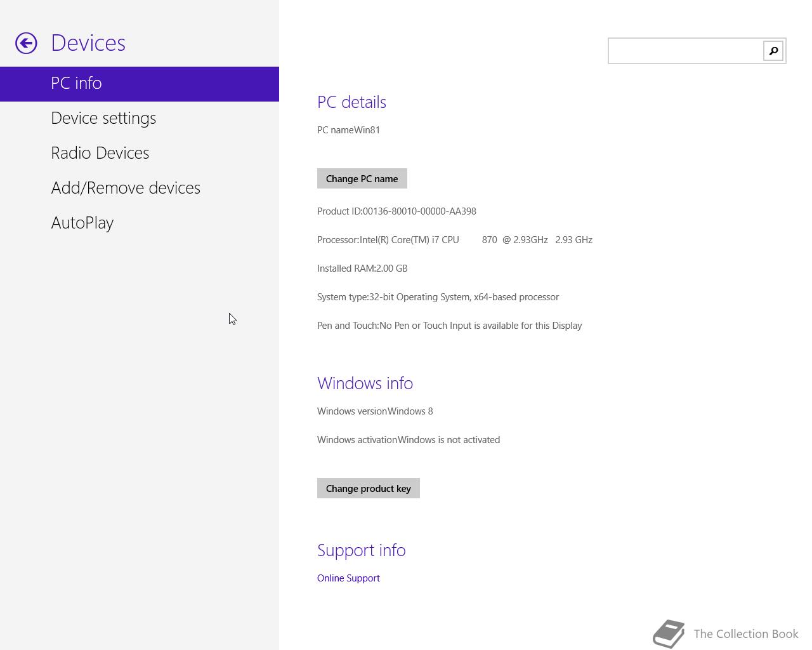Image resolution: width=812 pixels, height=650 pixels.
Task: Select the PC info menu item
Action: point(140,84)
